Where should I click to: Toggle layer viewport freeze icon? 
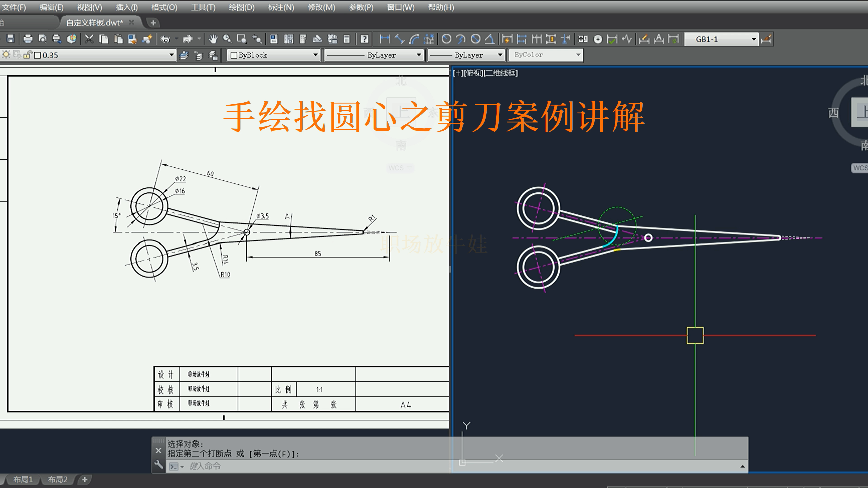click(17, 54)
